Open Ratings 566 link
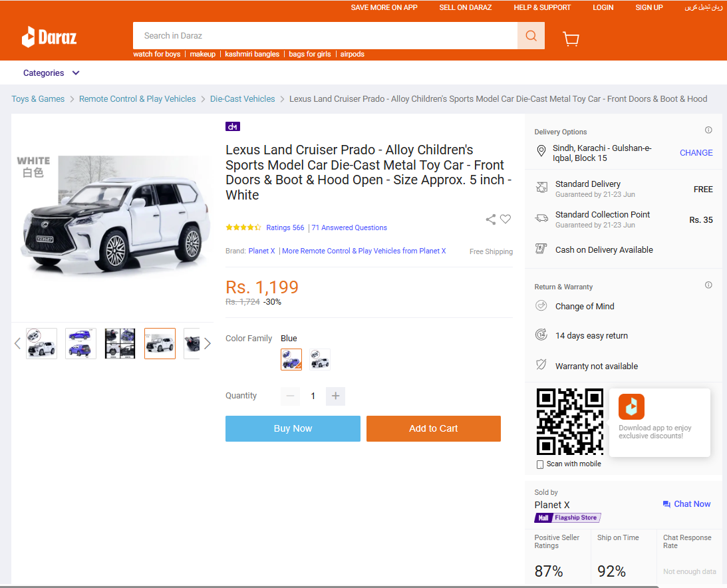Viewport: 727px width, 588px height. point(285,227)
